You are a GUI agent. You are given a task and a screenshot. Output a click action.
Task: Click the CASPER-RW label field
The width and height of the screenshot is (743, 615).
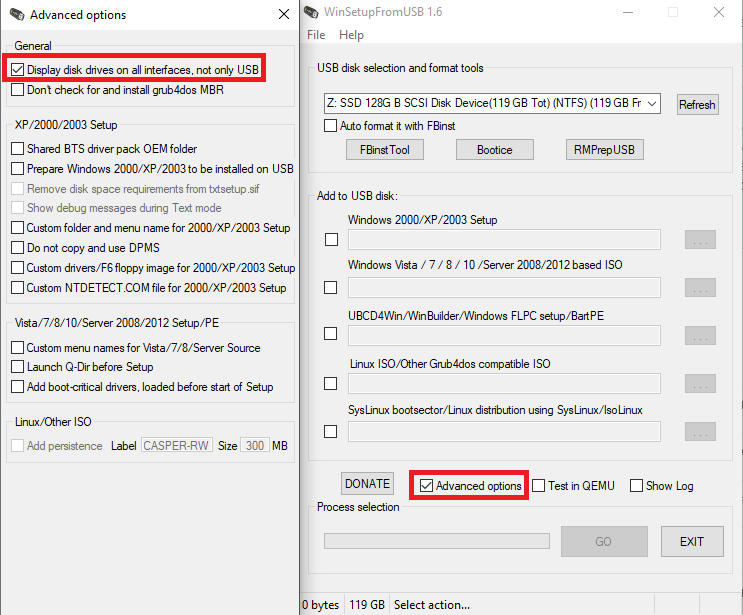pyautogui.click(x=177, y=445)
